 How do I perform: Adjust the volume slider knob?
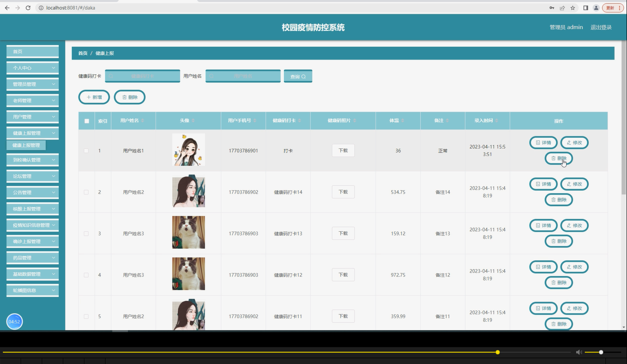tap(601, 352)
